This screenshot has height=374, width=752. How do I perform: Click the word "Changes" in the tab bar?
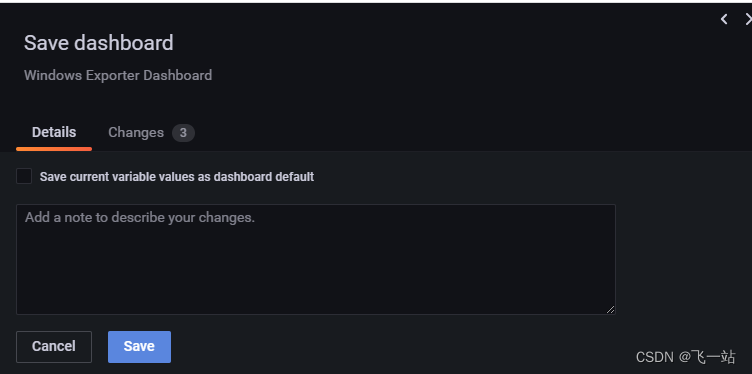point(136,133)
